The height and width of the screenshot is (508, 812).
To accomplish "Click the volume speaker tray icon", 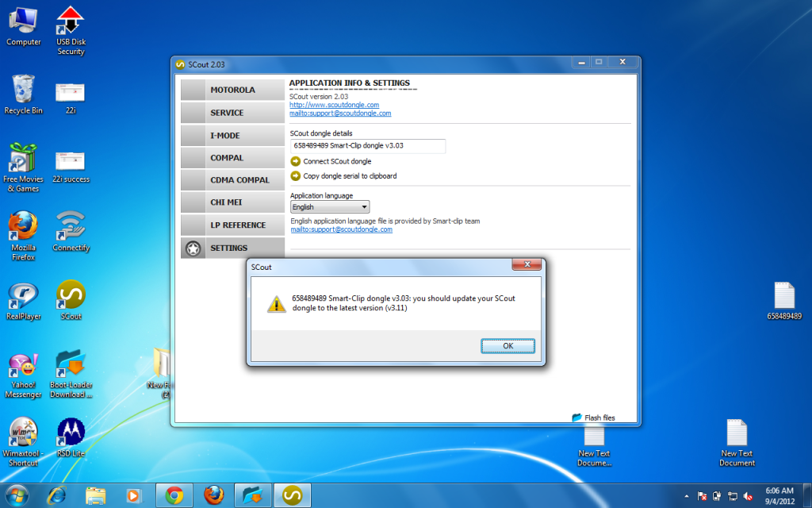I will click(x=748, y=496).
